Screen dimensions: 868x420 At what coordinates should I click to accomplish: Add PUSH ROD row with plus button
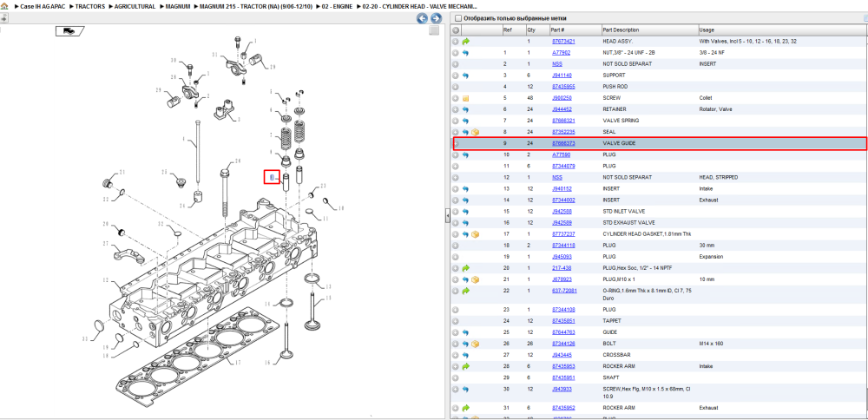click(x=456, y=87)
